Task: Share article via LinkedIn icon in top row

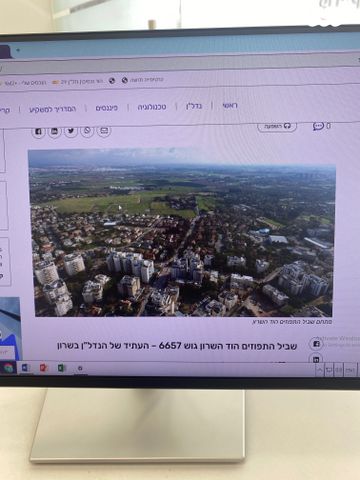Action: pos(54,131)
